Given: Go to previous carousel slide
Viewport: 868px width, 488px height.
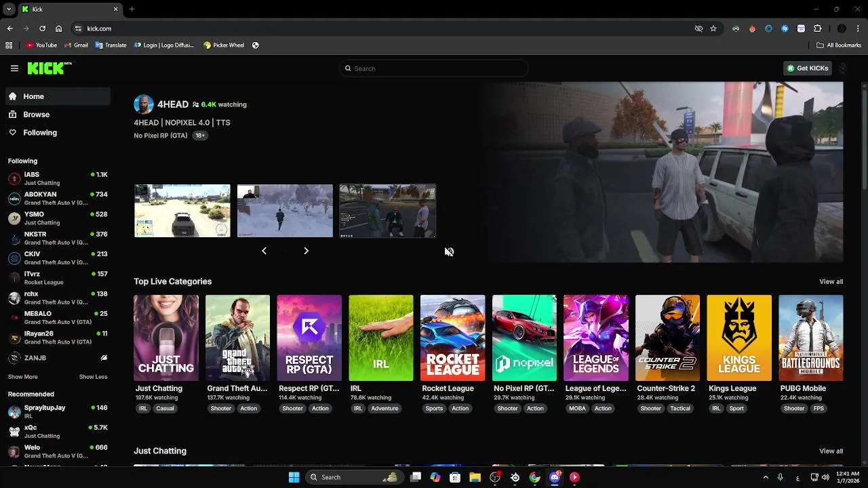Looking at the screenshot, I should [x=264, y=251].
